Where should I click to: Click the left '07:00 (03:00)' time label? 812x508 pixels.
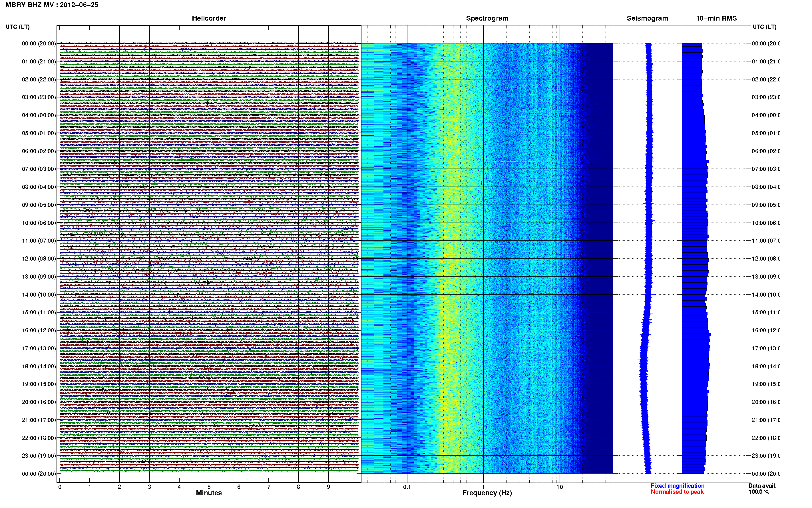pyautogui.click(x=39, y=169)
